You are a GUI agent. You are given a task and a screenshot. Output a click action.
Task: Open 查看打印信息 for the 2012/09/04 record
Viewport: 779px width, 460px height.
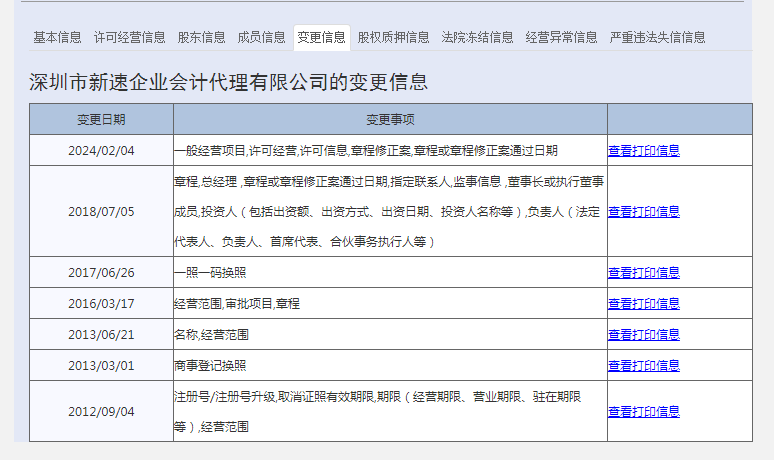pos(644,412)
